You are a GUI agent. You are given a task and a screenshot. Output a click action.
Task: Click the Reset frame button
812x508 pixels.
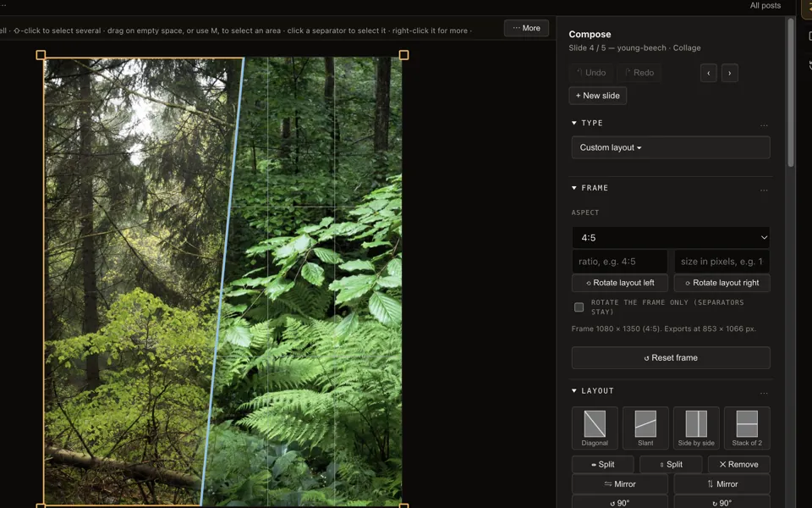[671, 357]
